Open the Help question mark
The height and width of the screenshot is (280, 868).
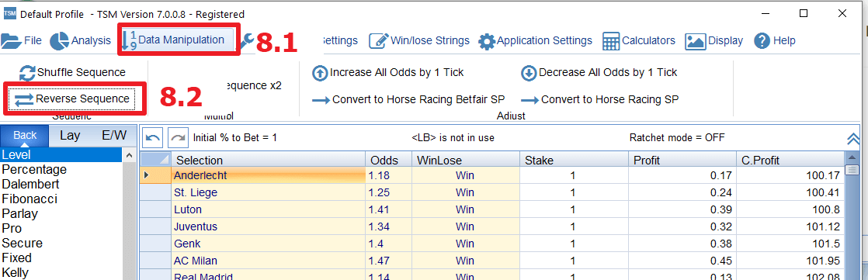click(x=762, y=40)
